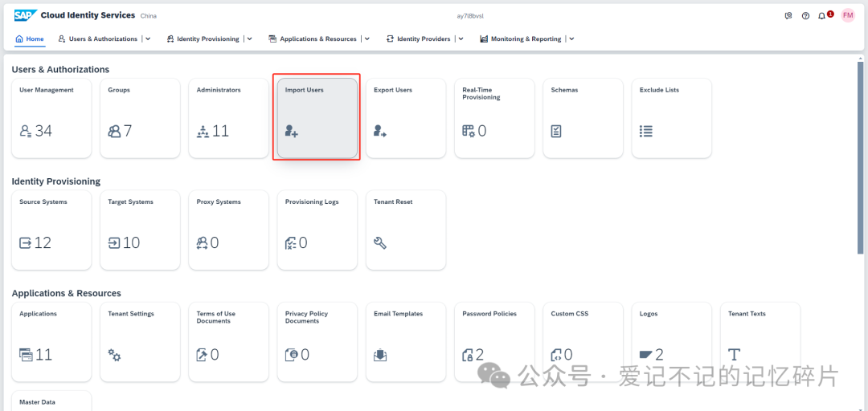Open the Groups tile

tap(140, 118)
